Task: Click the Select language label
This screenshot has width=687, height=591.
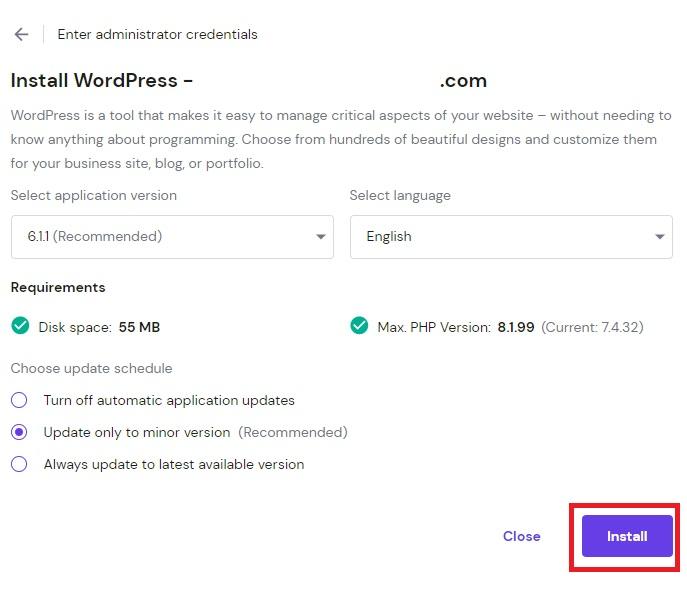Action: [x=399, y=195]
